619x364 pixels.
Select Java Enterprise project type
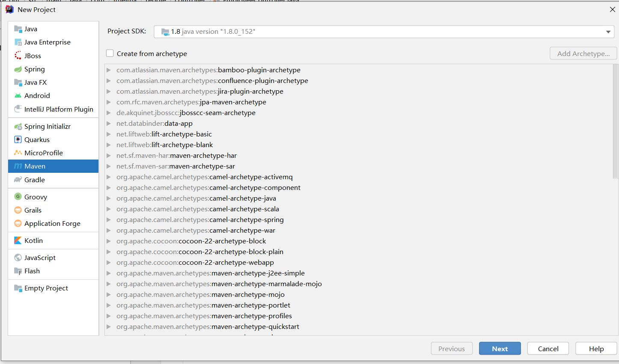pyautogui.click(x=54, y=42)
